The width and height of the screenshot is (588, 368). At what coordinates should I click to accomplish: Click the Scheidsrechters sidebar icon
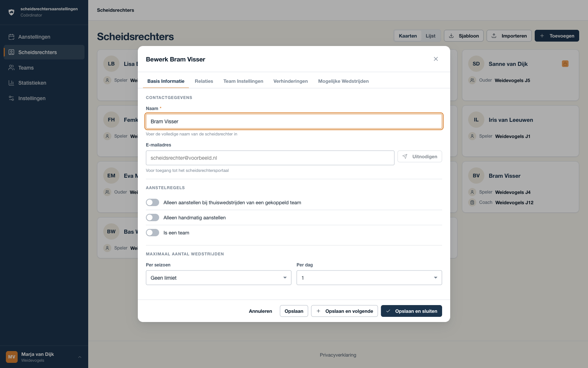[11, 52]
